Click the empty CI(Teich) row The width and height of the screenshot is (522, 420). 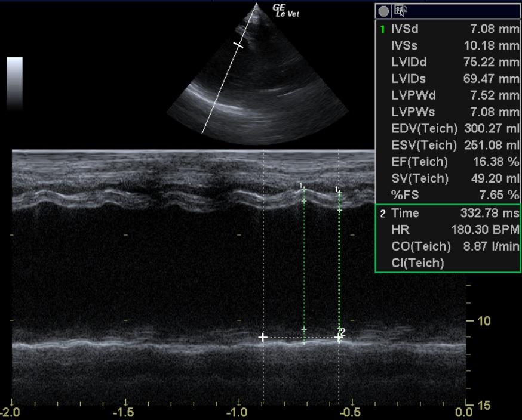pyautogui.click(x=448, y=262)
